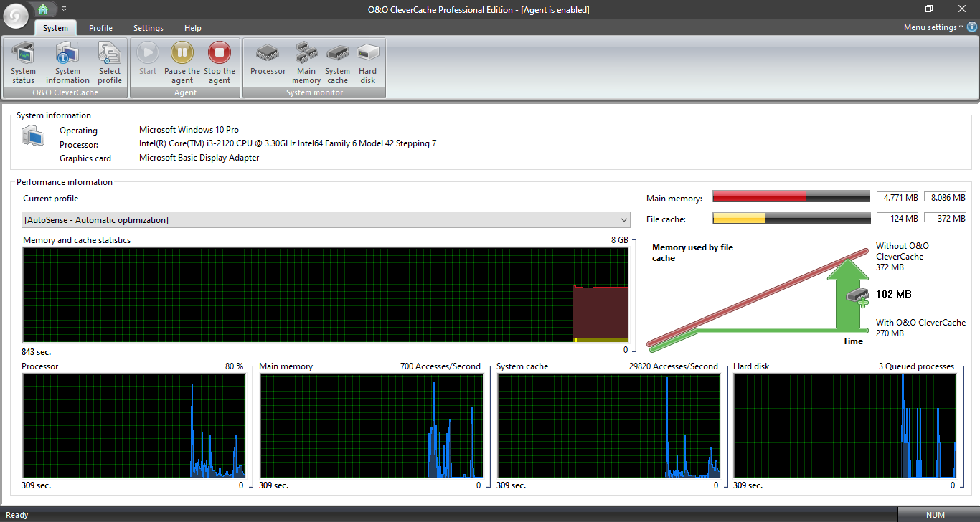The image size is (980, 522).
Task: Click the ribbon help question mark icon
Action: point(972,27)
